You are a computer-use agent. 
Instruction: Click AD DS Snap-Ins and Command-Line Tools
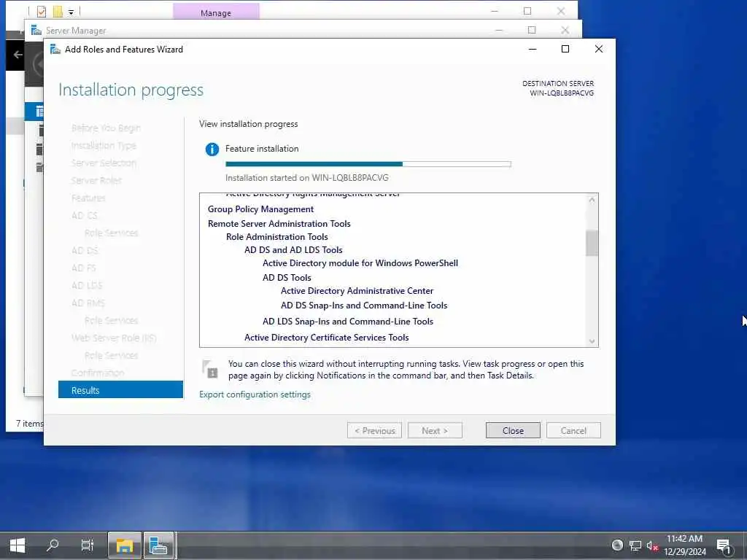364,306
